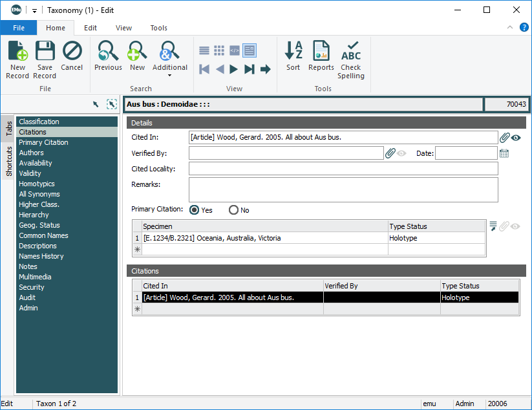View the attached Cited In record (eye icon)
This screenshot has width=532, height=410.
tap(516, 138)
